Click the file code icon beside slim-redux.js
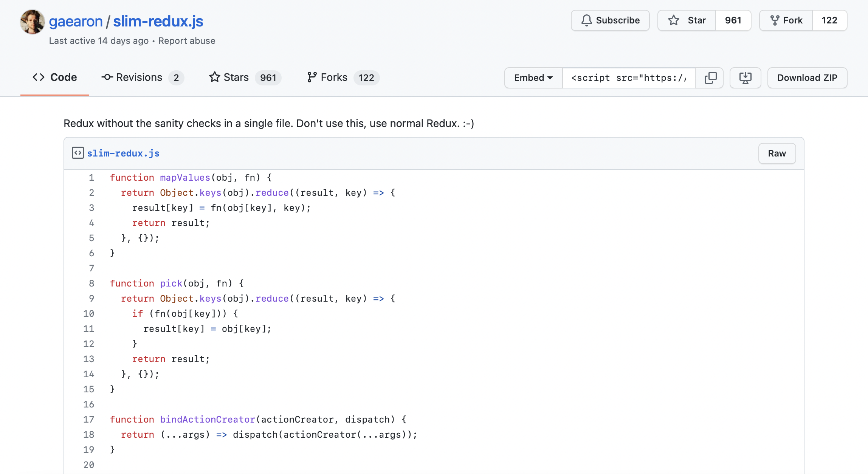Viewport: 868px width, 474px height. 78,153
